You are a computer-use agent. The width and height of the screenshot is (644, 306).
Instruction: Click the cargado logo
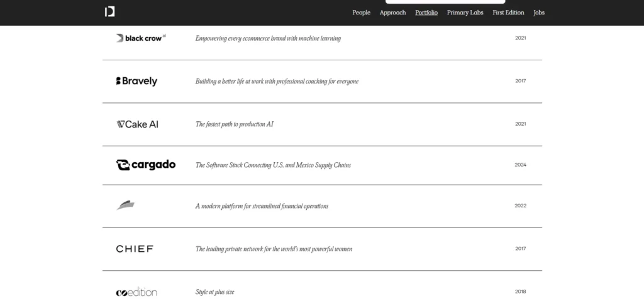point(146,165)
